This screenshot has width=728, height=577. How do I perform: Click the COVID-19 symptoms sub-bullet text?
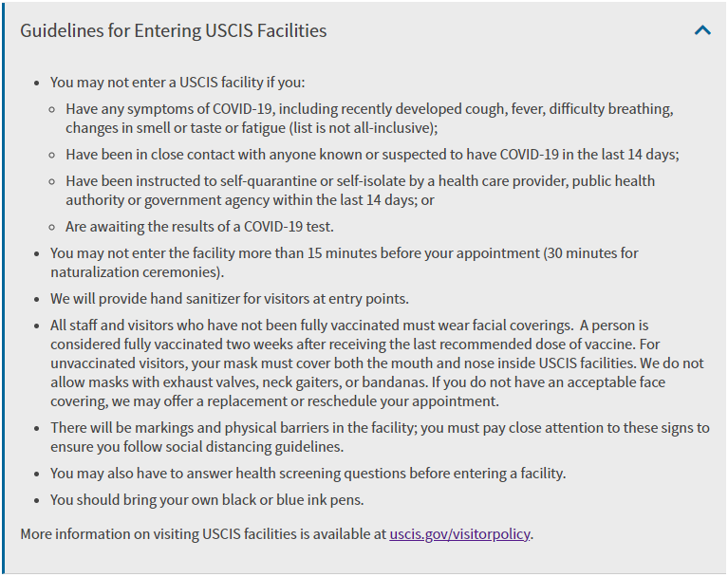(369, 118)
